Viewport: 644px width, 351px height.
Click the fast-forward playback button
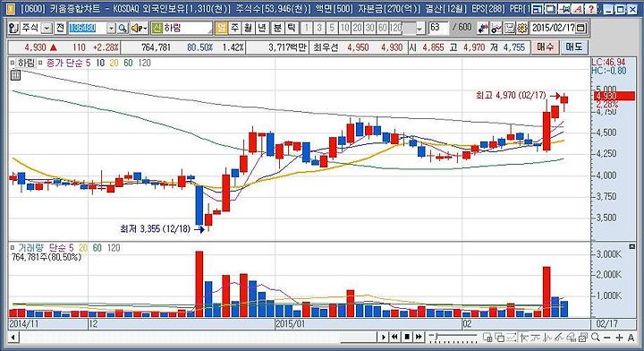point(419,338)
